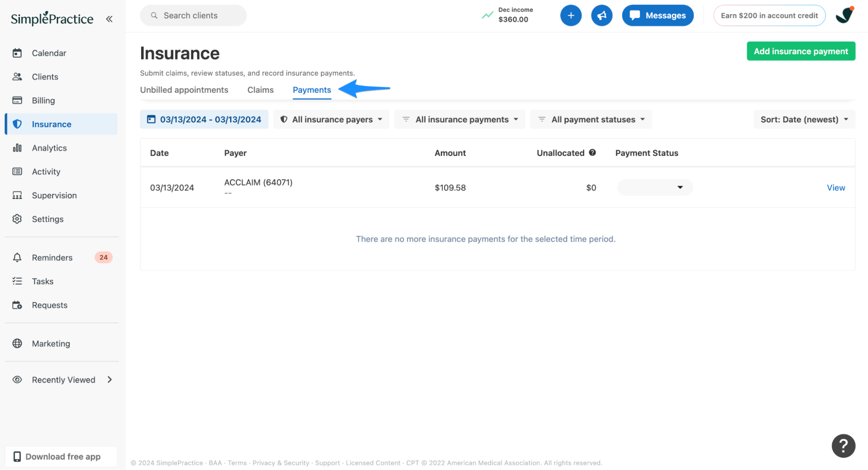Click the Amount column header
The image size is (868, 470).
coord(450,153)
